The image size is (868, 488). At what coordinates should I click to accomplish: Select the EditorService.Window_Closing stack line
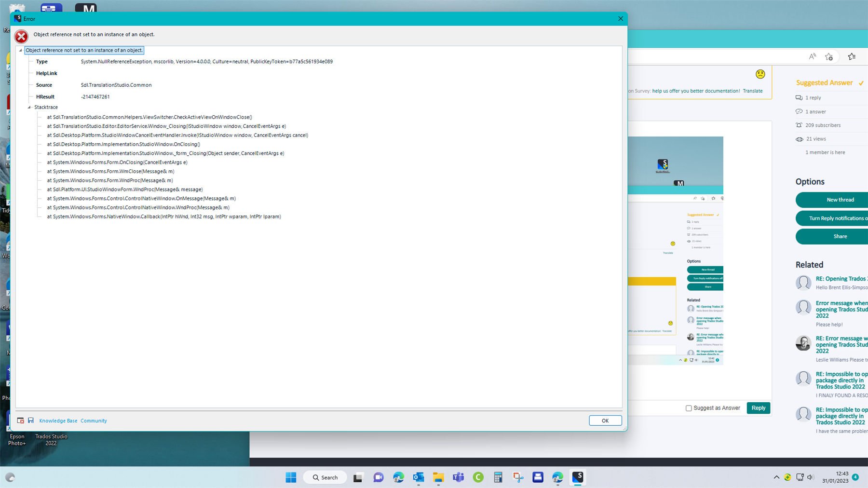(x=166, y=126)
